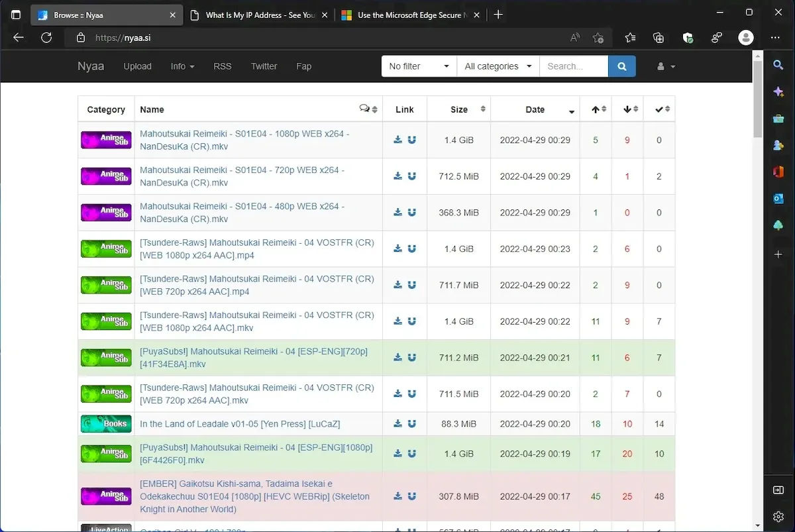The height and width of the screenshot is (532, 795).
Task: Expand the No filter dropdown
Action: pyautogui.click(x=419, y=66)
